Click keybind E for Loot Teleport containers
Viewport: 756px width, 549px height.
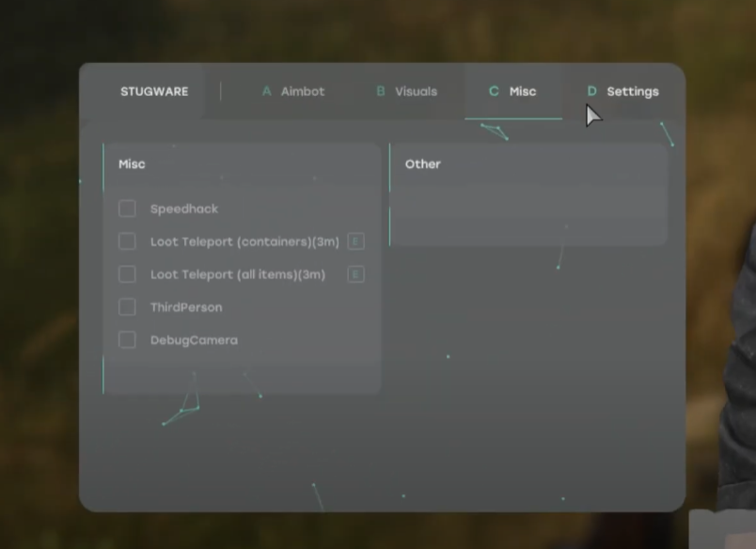pyautogui.click(x=355, y=242)
